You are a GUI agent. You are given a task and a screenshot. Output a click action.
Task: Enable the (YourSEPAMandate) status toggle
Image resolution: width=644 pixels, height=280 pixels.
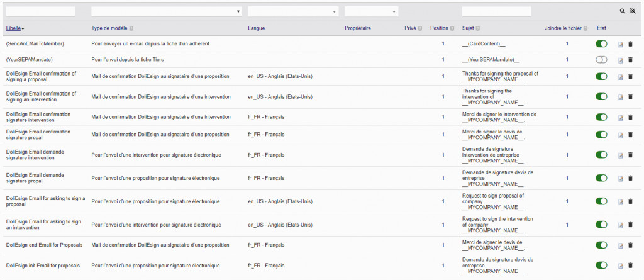point(602,60)
